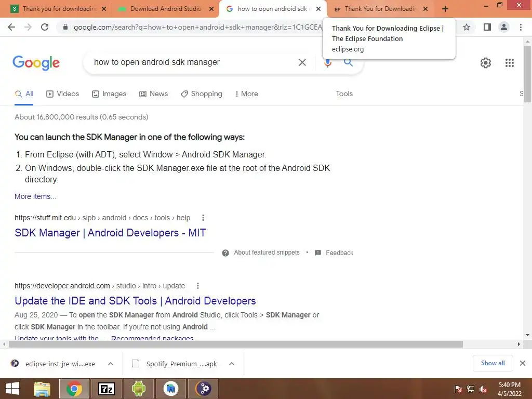Viewport: 532px width, 399px height.
Task: Open options for developer.android.com result
Action: (198, 286)
